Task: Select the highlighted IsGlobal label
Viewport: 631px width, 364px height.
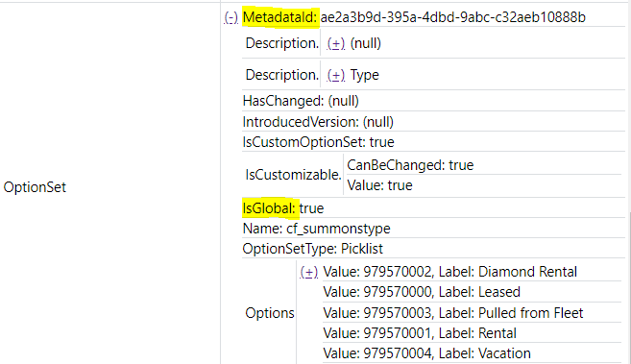Action: [x=270, y=208]
